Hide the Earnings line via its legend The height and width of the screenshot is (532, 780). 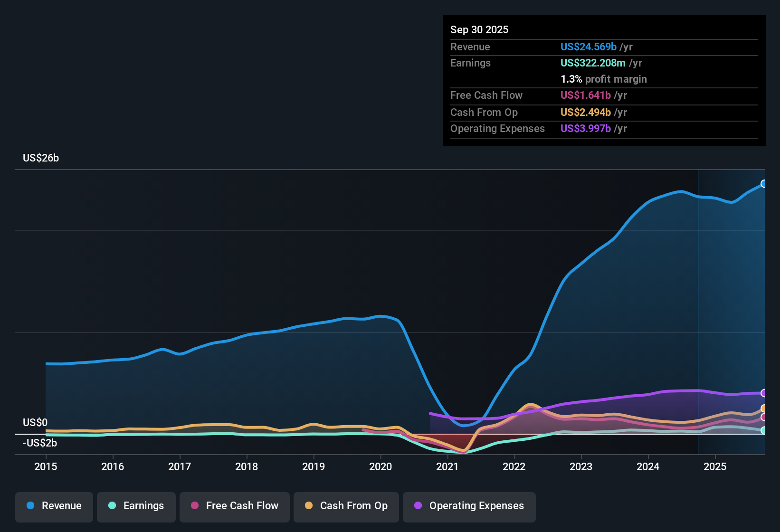[x=136, y=506]
